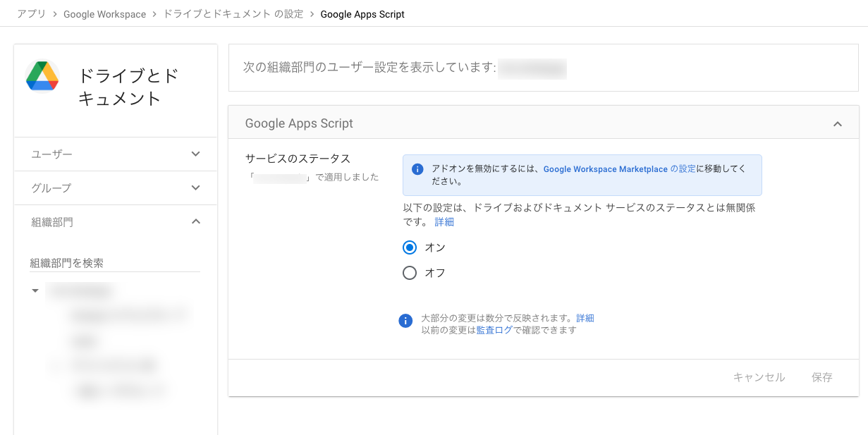Open ドライブとドキュメント の設定 breadcrumb
The width and height of the screenshot is (868, 435).
point(233,14)
